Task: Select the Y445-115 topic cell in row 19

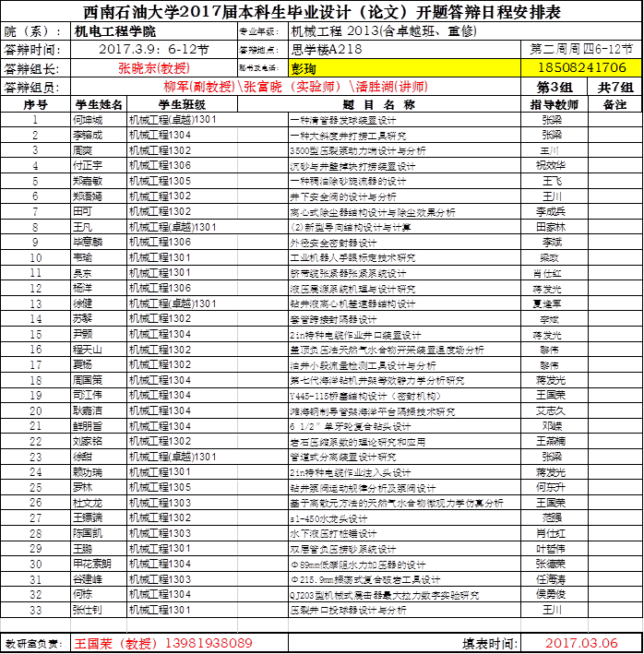Action: (406, 395)
